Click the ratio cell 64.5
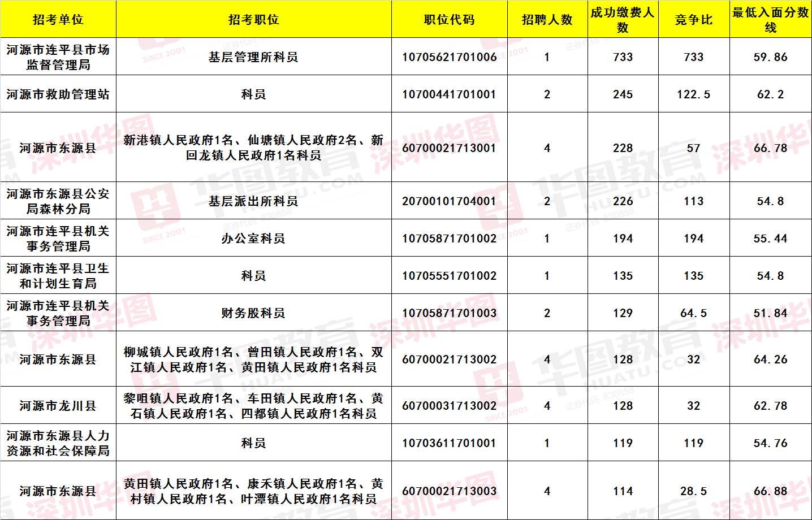This screenshot has width=812, height=520. [694, 313]
